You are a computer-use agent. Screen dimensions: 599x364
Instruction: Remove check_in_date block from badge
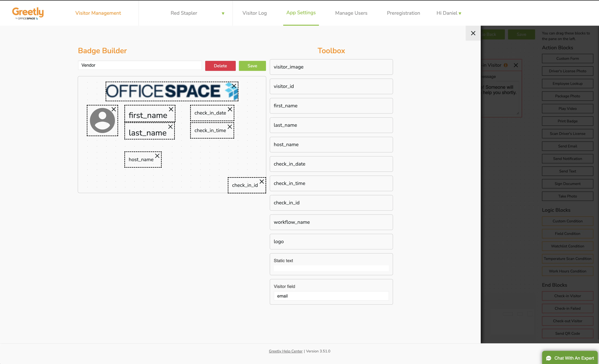click(230, 109)
